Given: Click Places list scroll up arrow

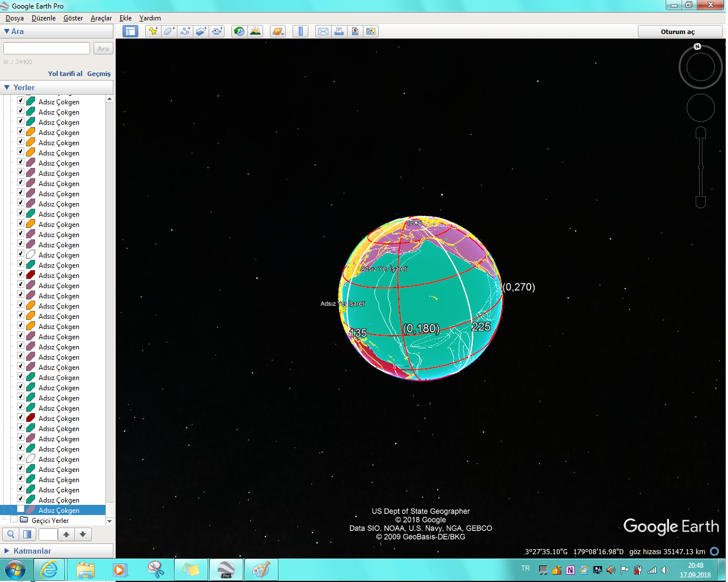Looking at the screenshot, I should (x=109, y=99).
